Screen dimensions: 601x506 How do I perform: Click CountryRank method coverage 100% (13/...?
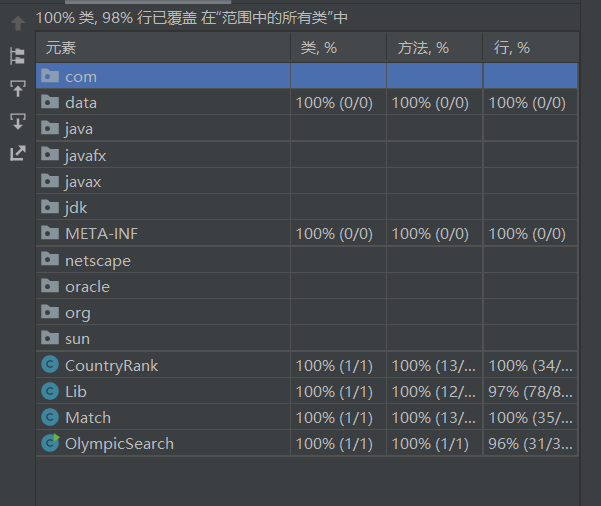tap(434, 366)
